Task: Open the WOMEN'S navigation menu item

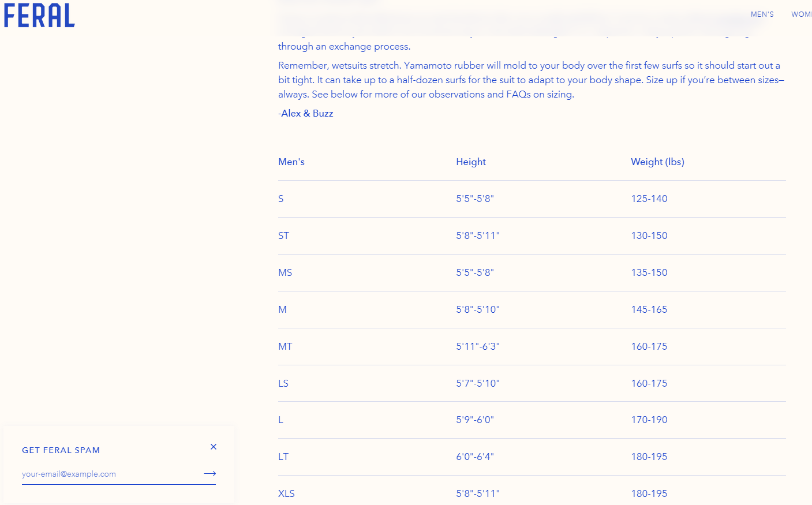Action: (x=801, y=14)
